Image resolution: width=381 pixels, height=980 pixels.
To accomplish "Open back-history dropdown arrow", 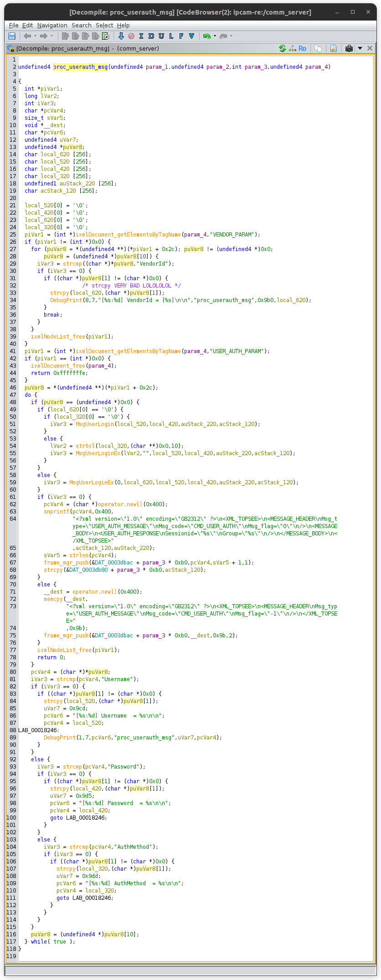I will tap(35, 36).
